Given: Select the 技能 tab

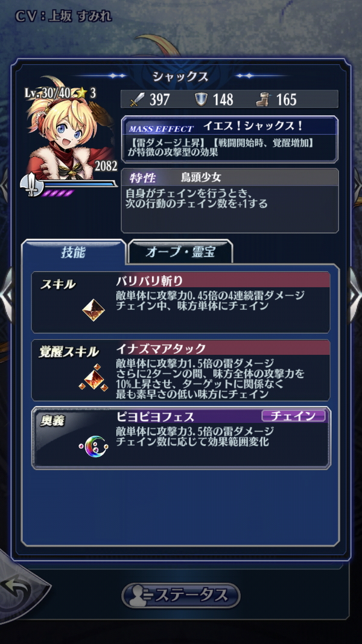Looking at the screenshot, I should point(74,252).
